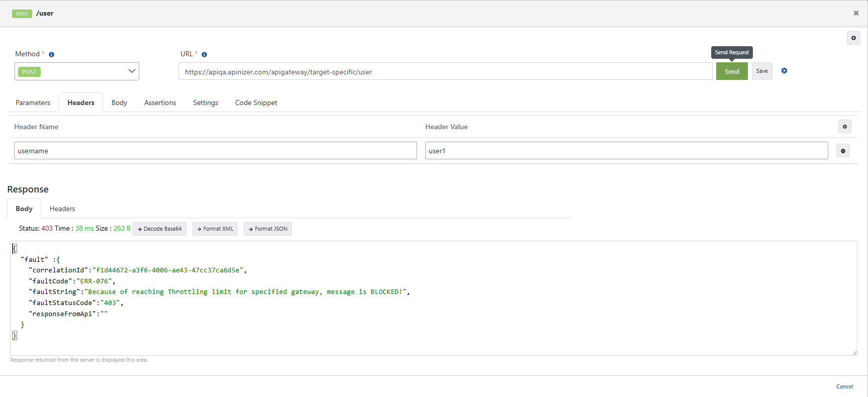This screenshot has width=868, height=397.
Task: Remove the username header row
Action: coord(843,151)
